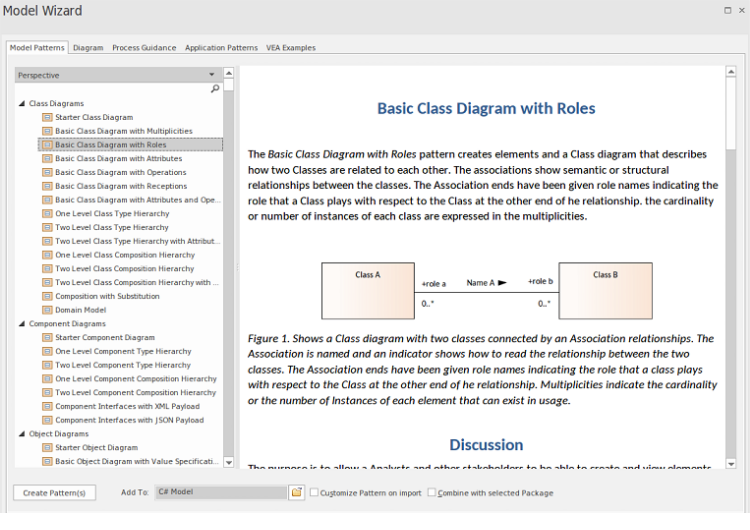Click the Add To C# Model field
This screenshot has width=750, height=530.
click(x=221, y=492)
